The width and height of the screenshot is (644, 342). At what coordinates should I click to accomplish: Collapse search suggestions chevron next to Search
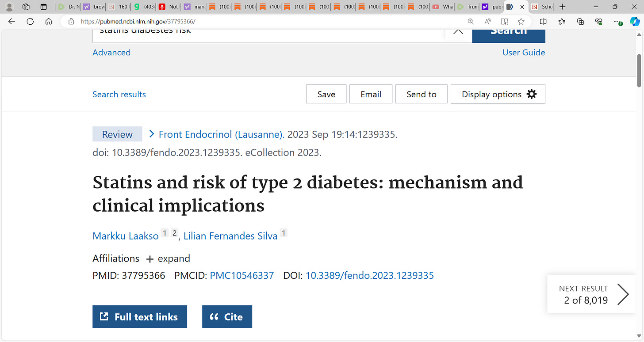(x=458, y=31)
